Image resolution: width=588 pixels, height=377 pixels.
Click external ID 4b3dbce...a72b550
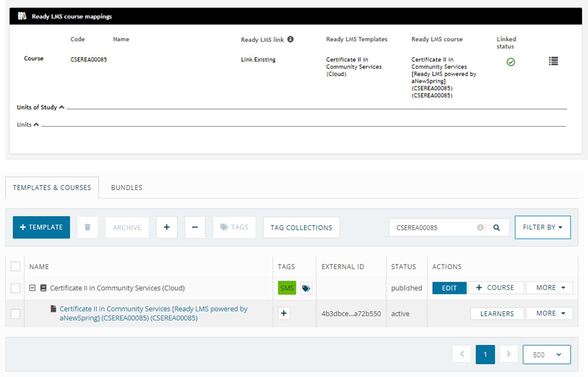pos(351,314)
